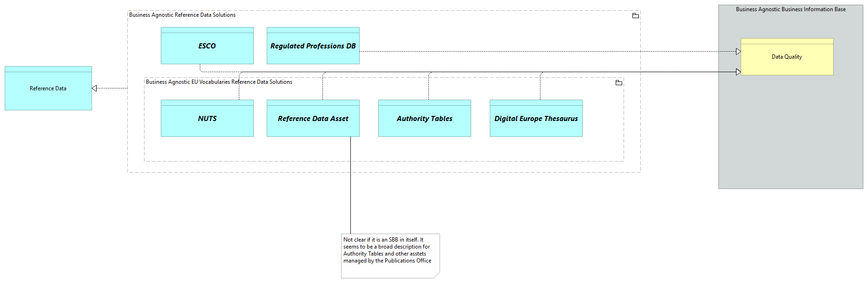This screenshot has height=283, width=868.
Task: Select the Regulated Professions DB box
Action: [x=313, y=46]
